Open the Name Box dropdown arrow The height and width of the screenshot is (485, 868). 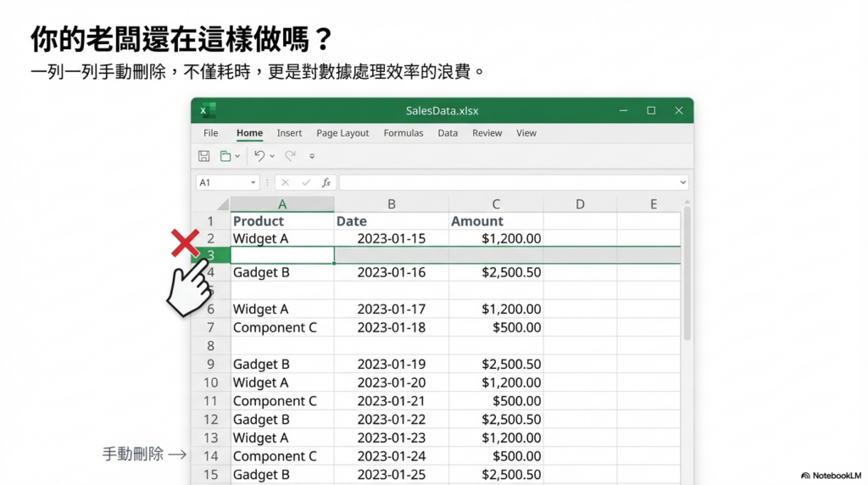(253, 183)
